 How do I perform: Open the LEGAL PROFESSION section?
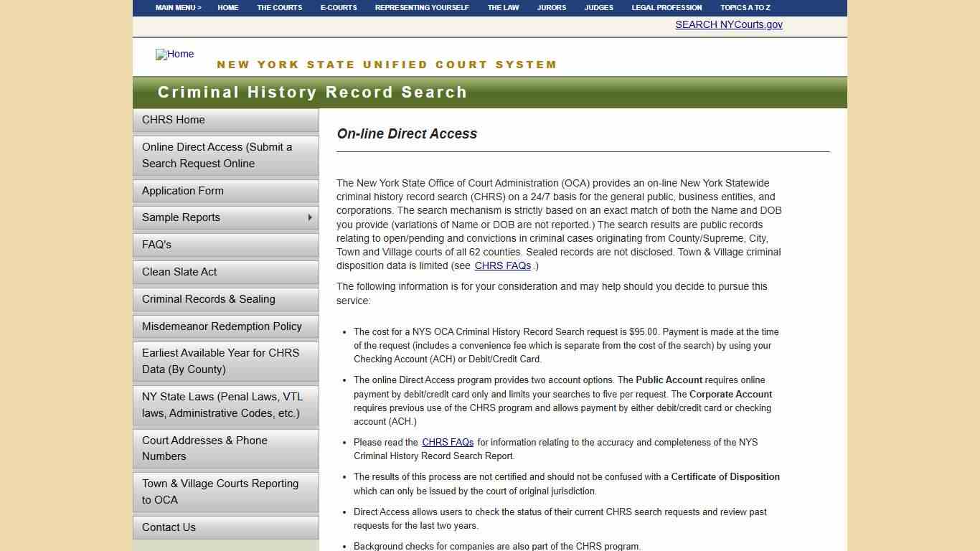666,8
